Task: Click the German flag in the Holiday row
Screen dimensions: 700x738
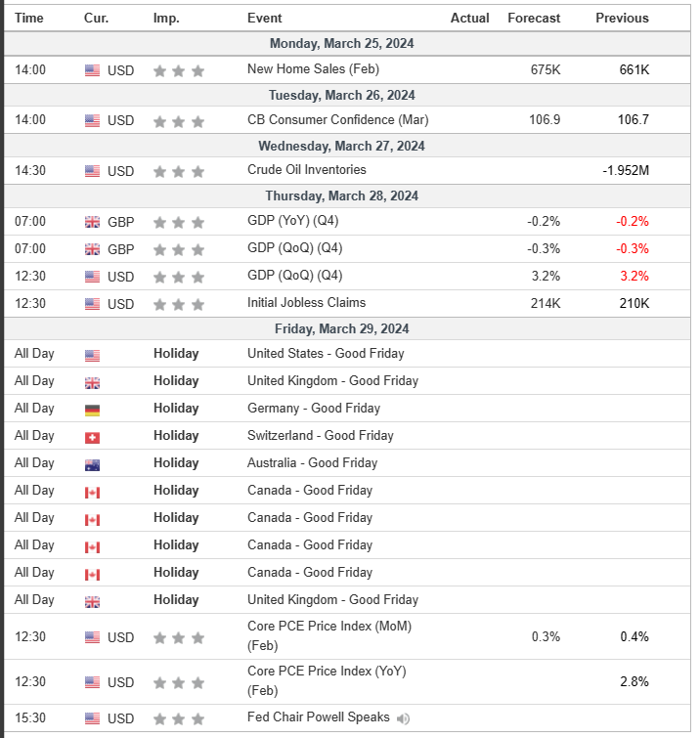Action: (92, 410)
